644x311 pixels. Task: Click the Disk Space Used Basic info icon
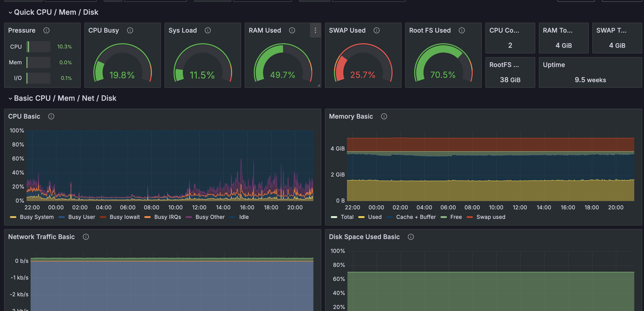[x=411, y=237]
